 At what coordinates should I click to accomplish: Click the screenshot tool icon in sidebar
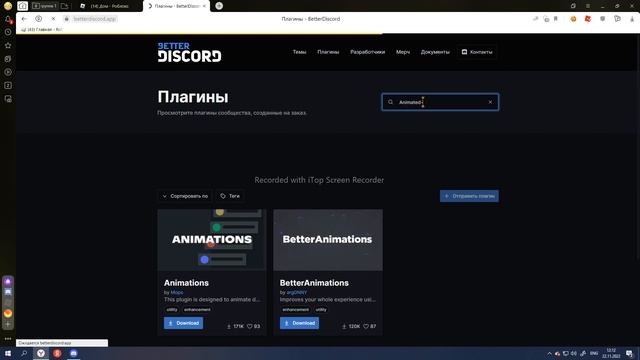(8, 99)
